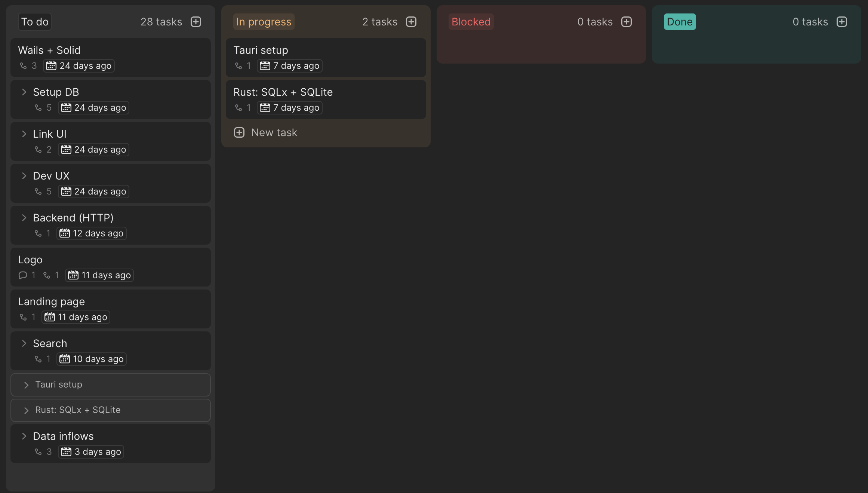Click the Blocked column label

[x=471, y=22]
